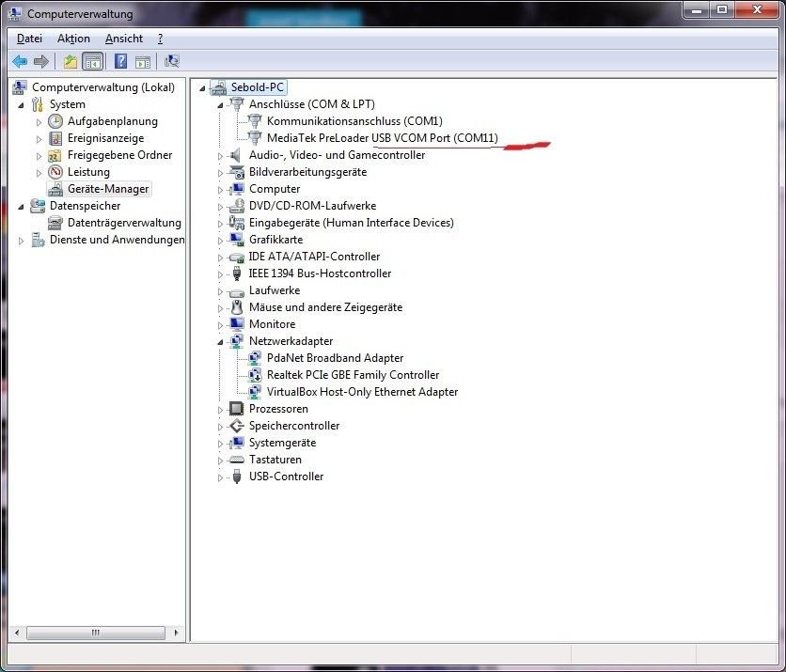Click the Bildverarbeitungsgeräte camera icon
786x672 pixels.
click(237, 172)
